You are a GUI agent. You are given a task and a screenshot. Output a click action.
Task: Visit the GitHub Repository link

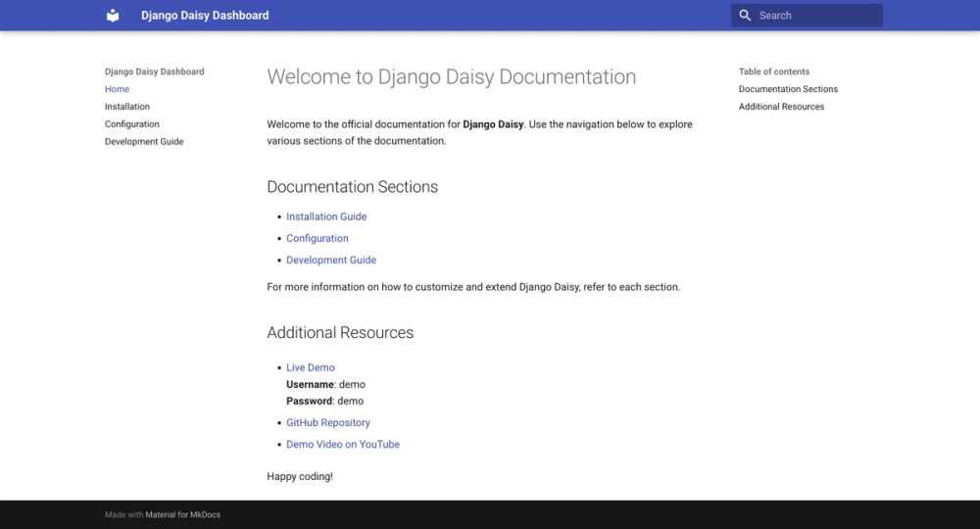[328, 423]
